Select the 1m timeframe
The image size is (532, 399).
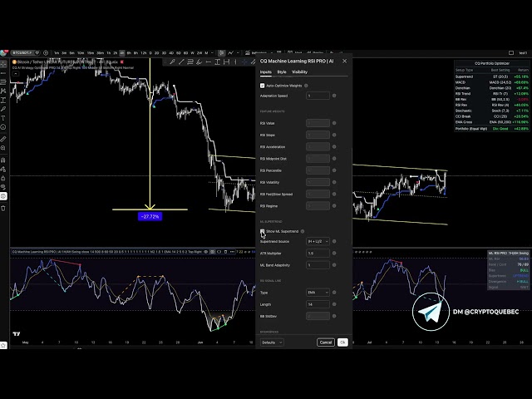[x=57, y=53]
